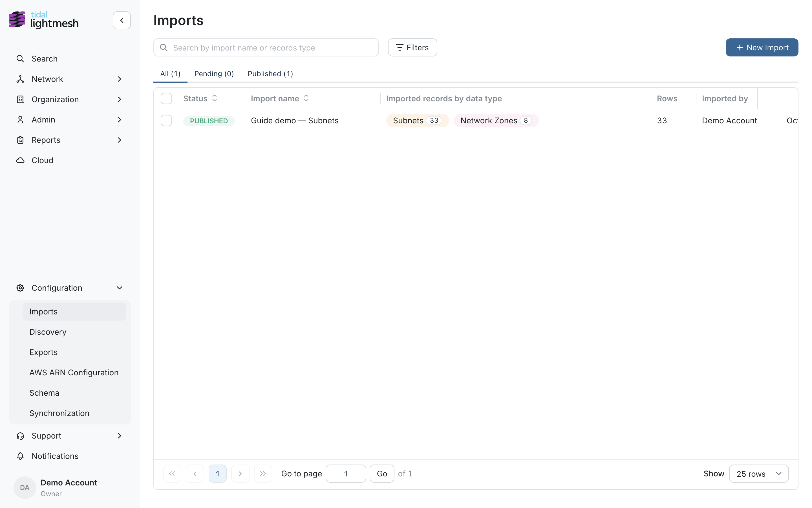Viewport: 812px width, 508px height.
Task: Collapse the sidebar with the arrow button
Action: [x=122, y=20]
